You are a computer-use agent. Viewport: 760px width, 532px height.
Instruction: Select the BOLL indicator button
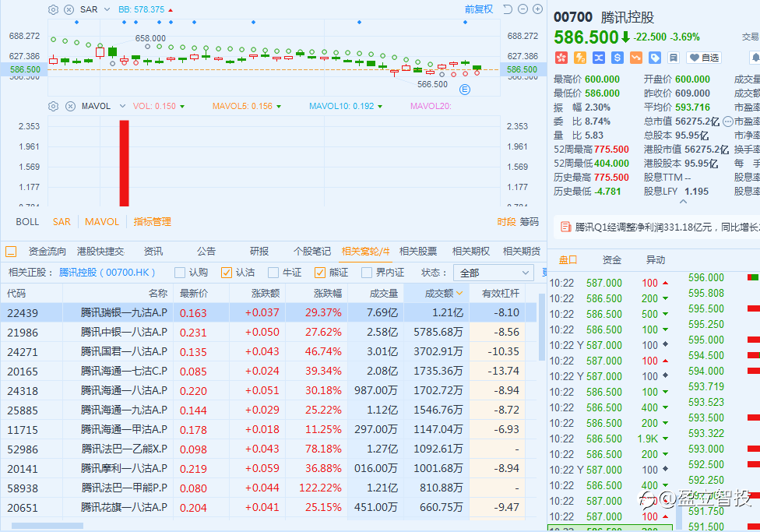click(27, 222)
